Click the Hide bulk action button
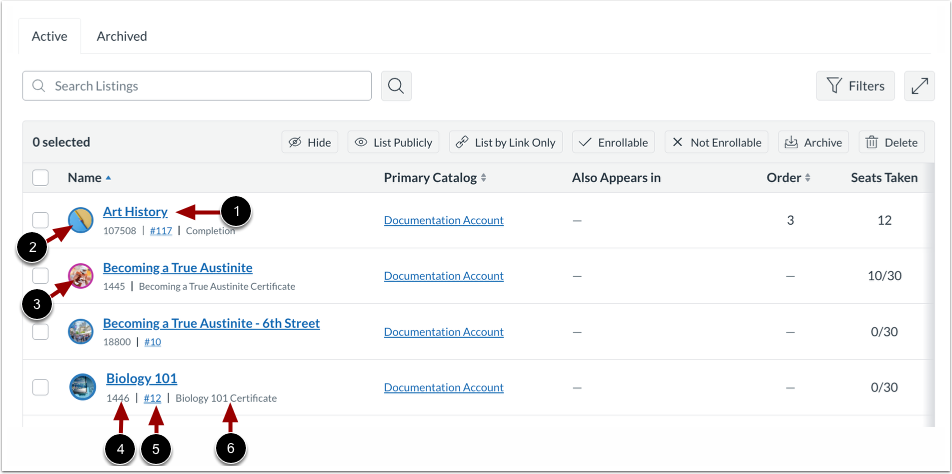The width and height of the screenshot is (952, 474). (x=310, y=143)
